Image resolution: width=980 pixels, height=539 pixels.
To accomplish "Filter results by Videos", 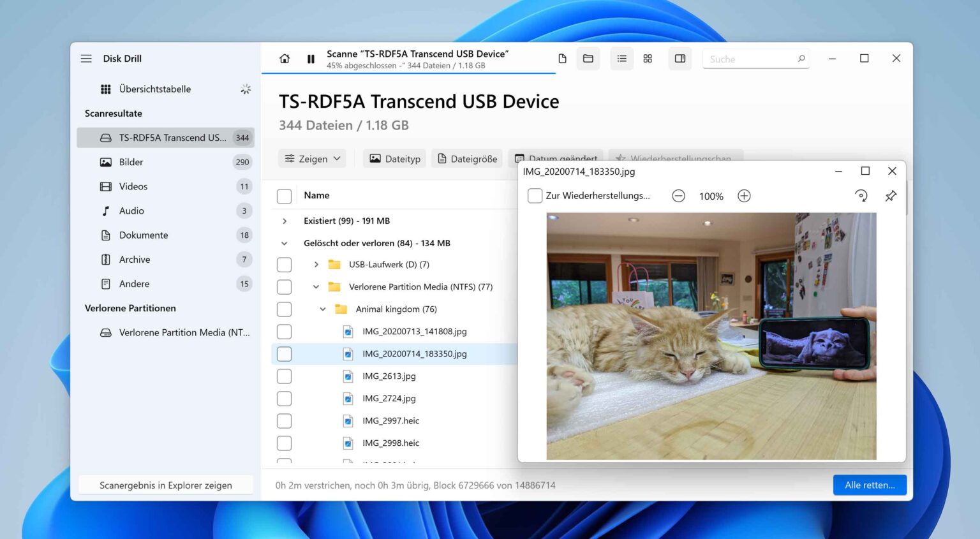I will pyautogui.click(x=166, y=186).
